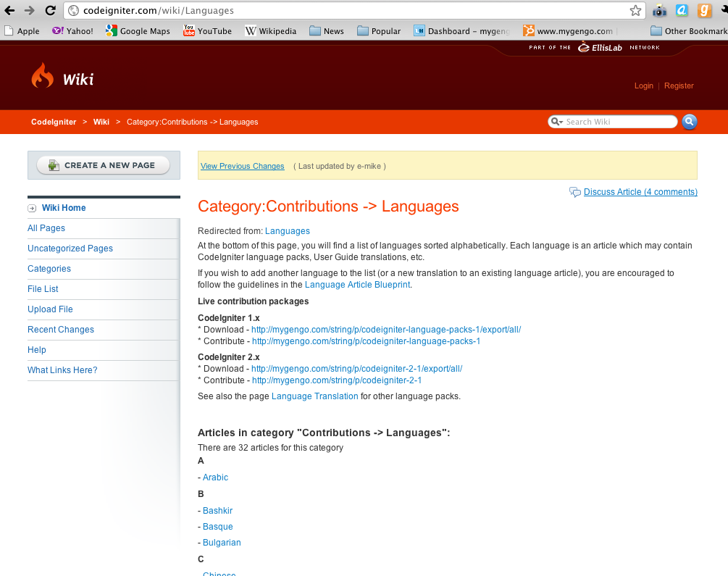Viewport: 728px width, 576px height.
Task: Click the blue search magnifier button
Action: pos(690,122)
